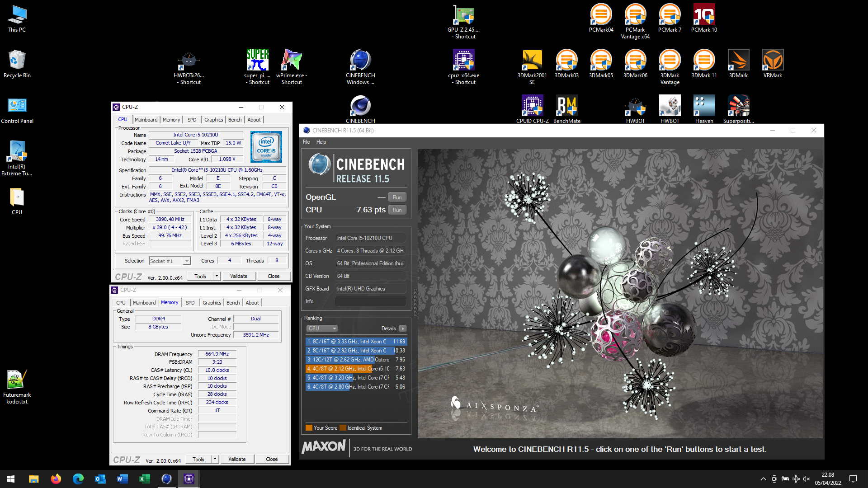Image resolution: width=868 pixels, height=488 pixels.
Task: Launch the GPU-Z shortcut icon
Action: [x=464, y=22]
